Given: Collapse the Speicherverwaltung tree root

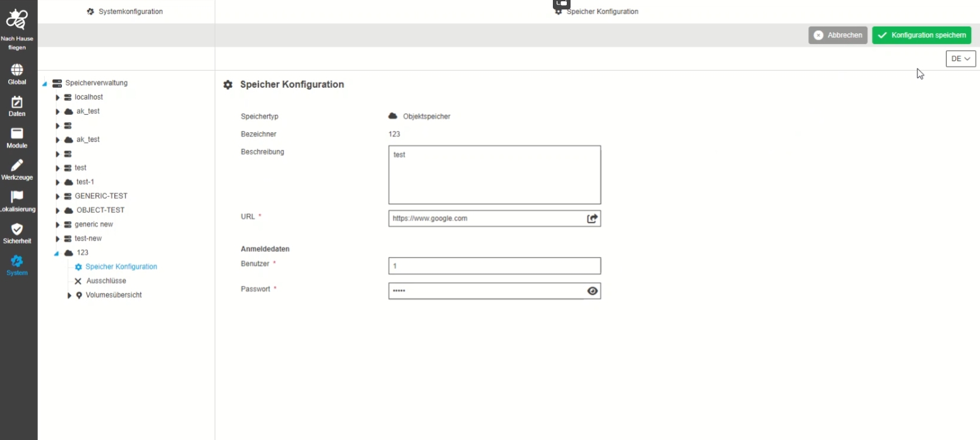Looking at the screenshot, I should point(45,83).
